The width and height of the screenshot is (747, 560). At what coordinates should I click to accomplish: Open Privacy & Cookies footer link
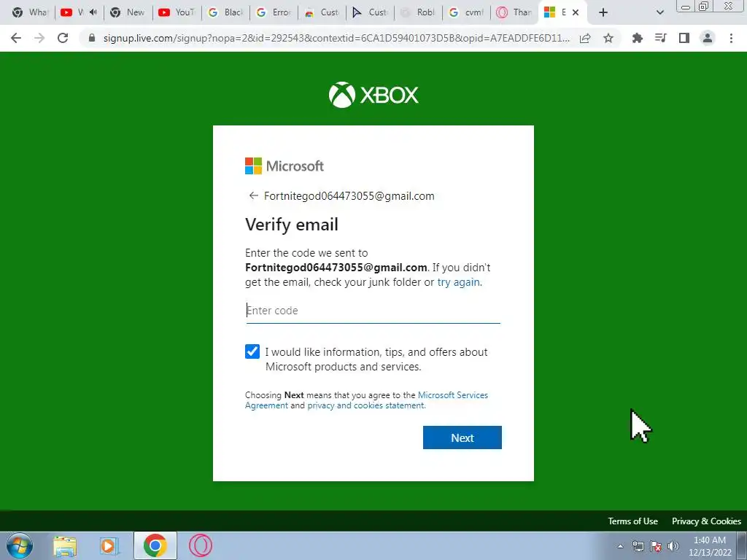click(x=706, y=521)
